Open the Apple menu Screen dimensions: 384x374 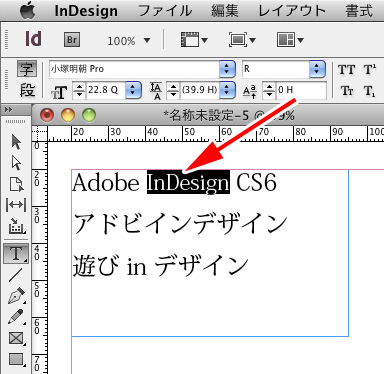click(28, 10)
